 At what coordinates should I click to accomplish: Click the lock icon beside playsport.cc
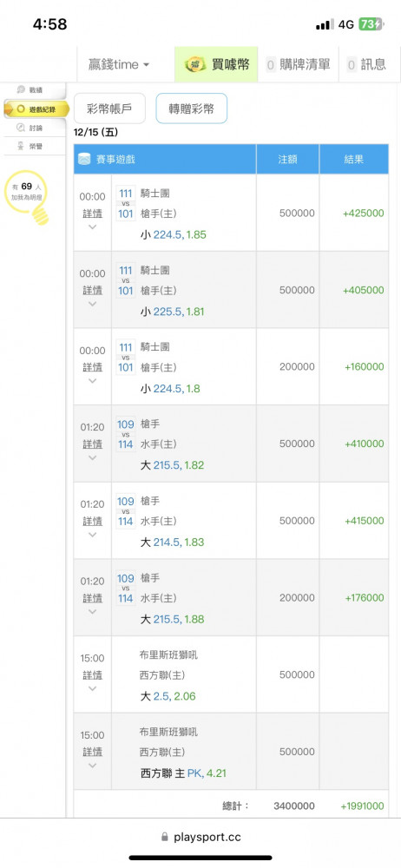[x=165, y=838]
